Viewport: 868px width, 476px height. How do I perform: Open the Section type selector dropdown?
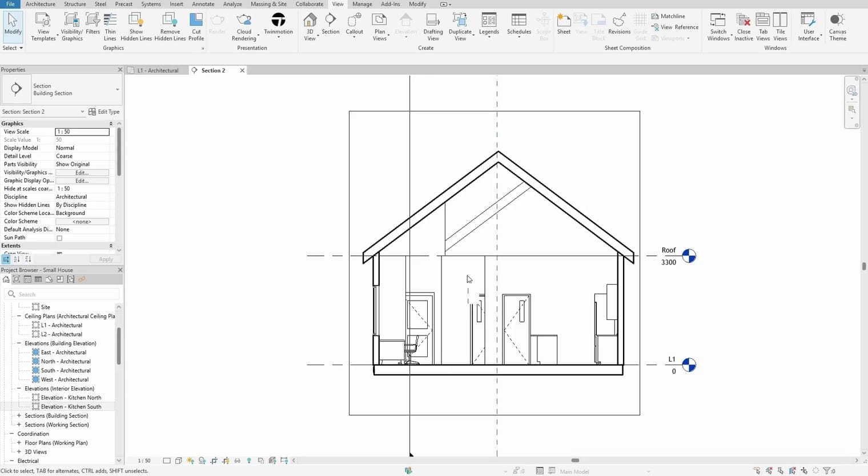click(118, 89)
